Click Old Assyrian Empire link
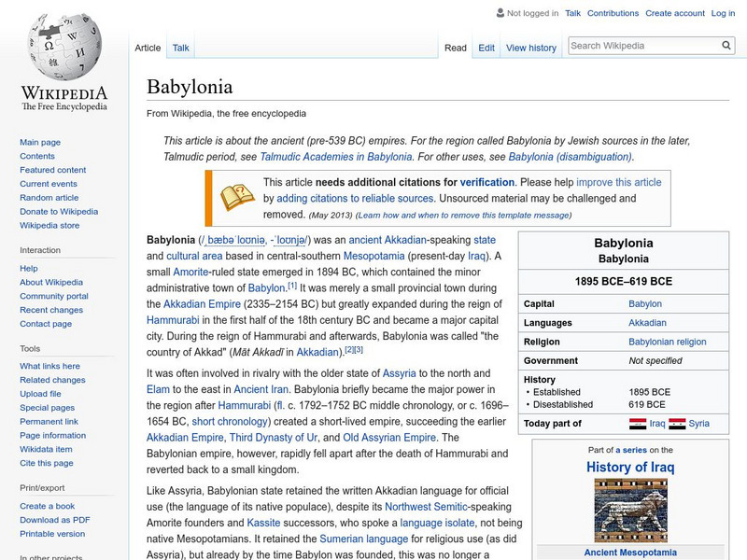747x560 pixels. coord(389,437)
